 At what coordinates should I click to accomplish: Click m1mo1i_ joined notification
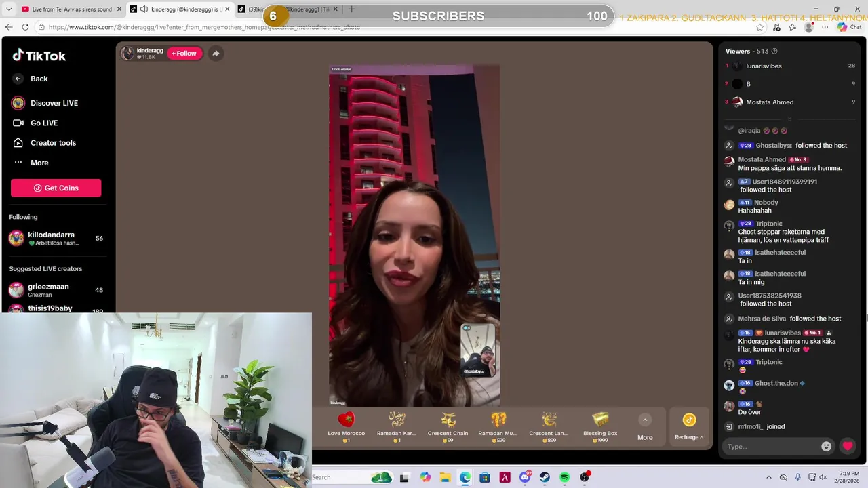point(762,427)
